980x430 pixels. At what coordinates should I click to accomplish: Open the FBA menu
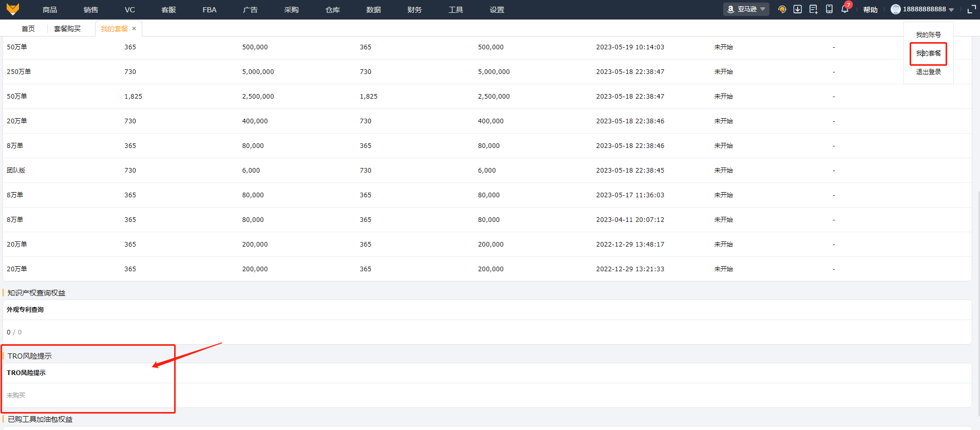point(210,10)
